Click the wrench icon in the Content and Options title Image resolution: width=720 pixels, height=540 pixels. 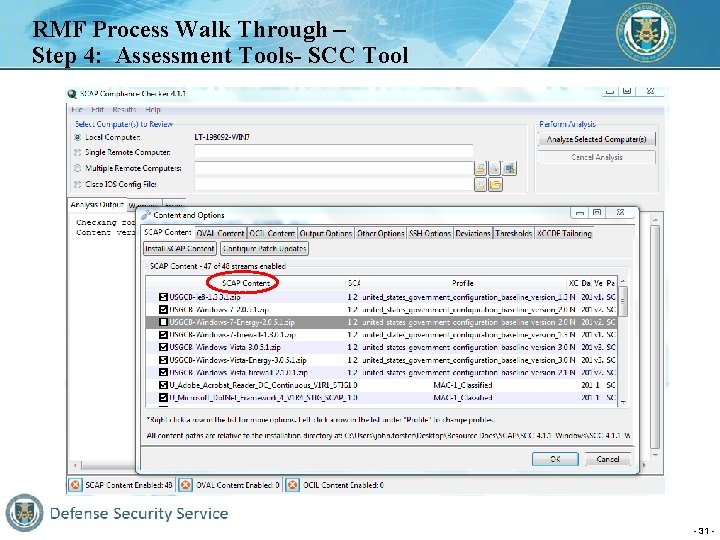click(x=146, y=215)
